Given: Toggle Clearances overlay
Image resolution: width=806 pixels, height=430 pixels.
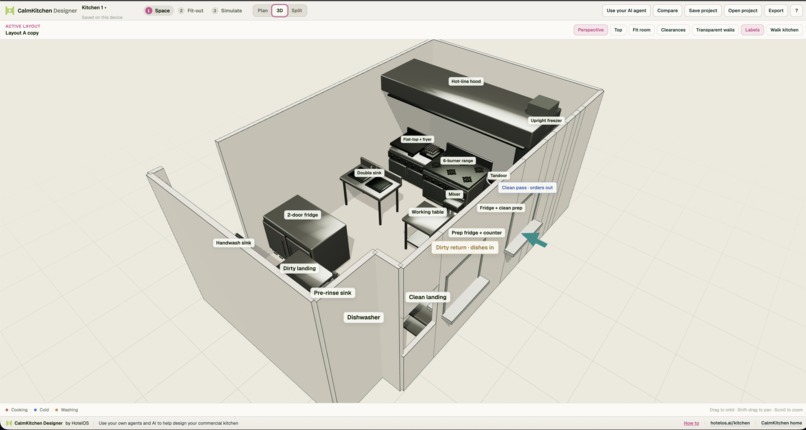Looking at the screenshot, I should 673,30.
